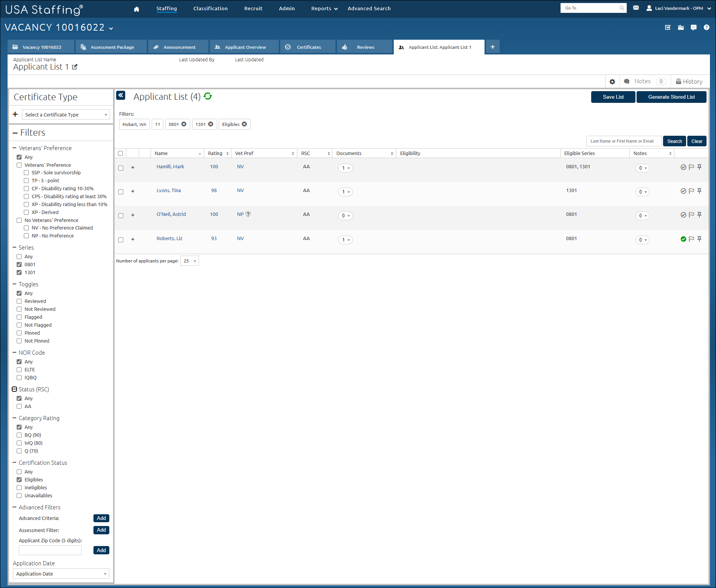This screenshot has width=716, height=588.
Task: Open the settings gear icon near Notes
Action: pyautogui.click(x=612, y=82)
